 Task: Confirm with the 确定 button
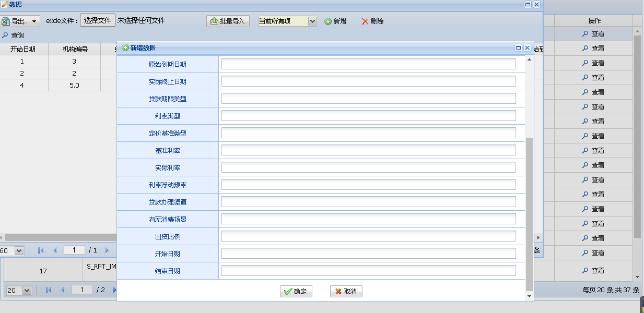[296, 292]
